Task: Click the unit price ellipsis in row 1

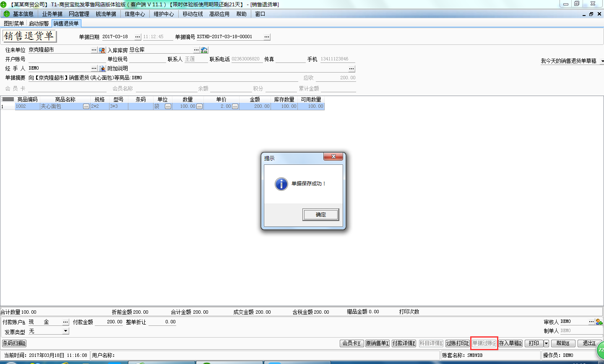Action: (x=235, y=107)
